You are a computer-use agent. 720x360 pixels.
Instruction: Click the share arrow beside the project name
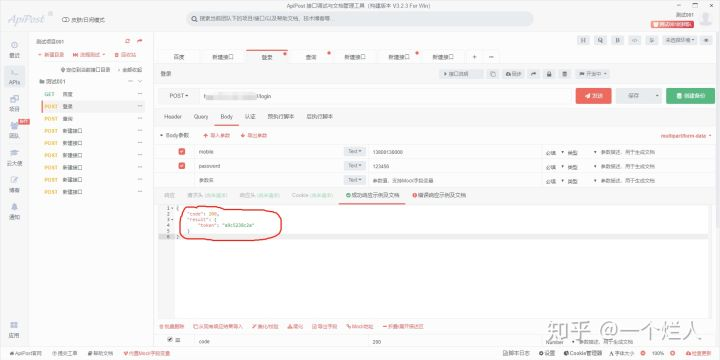[x=140, y=41]
